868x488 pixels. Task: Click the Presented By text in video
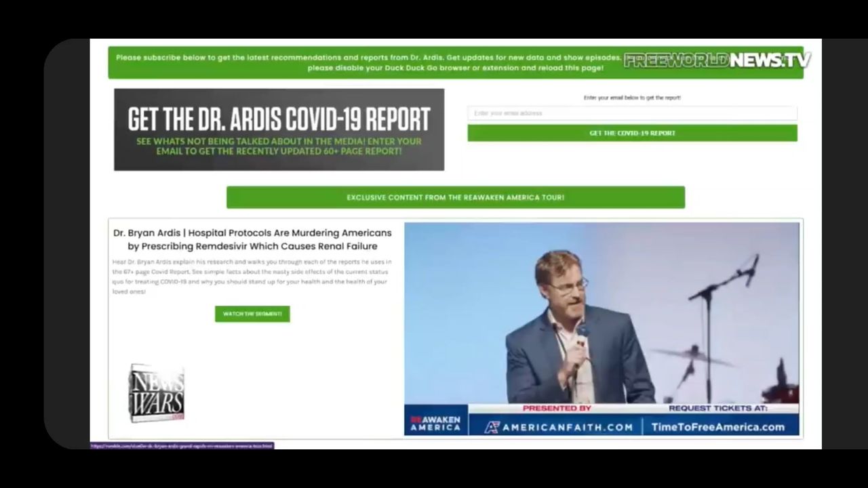(x=557, y=409)
